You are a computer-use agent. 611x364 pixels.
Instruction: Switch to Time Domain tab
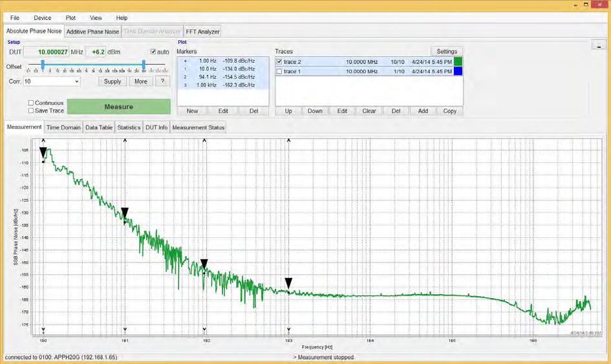(x=63, y=127)
